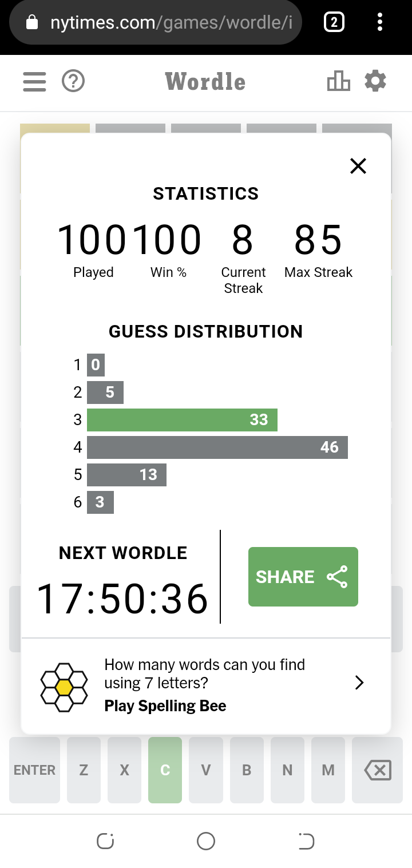Open the hamburger navigation menu
The height and width of the screenshot is (868, 412).
click(34, 82)
